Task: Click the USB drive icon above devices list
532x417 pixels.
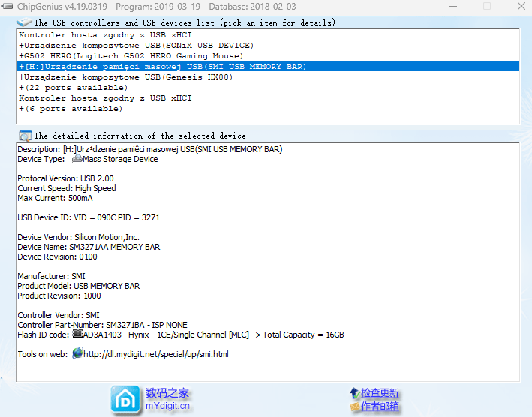Action: point(24,22)
